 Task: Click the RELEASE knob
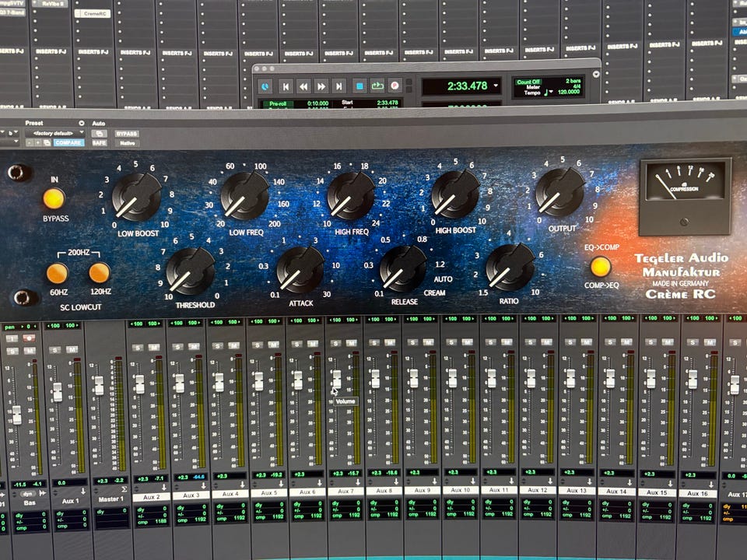click(x=403, y=268)
